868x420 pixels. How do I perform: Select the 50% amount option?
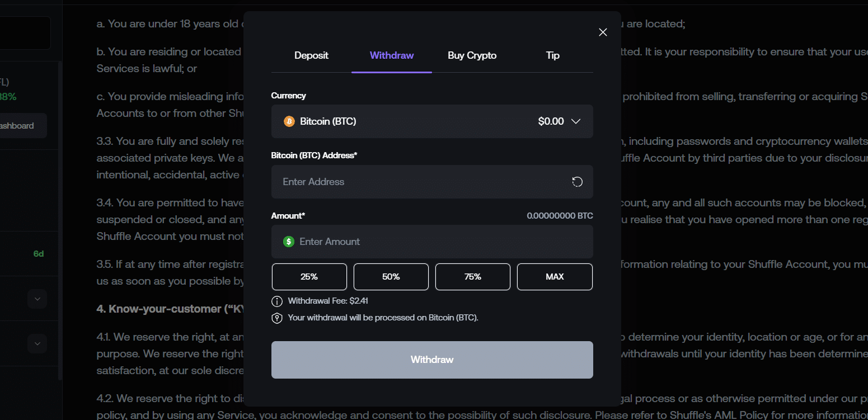(391, 276)
